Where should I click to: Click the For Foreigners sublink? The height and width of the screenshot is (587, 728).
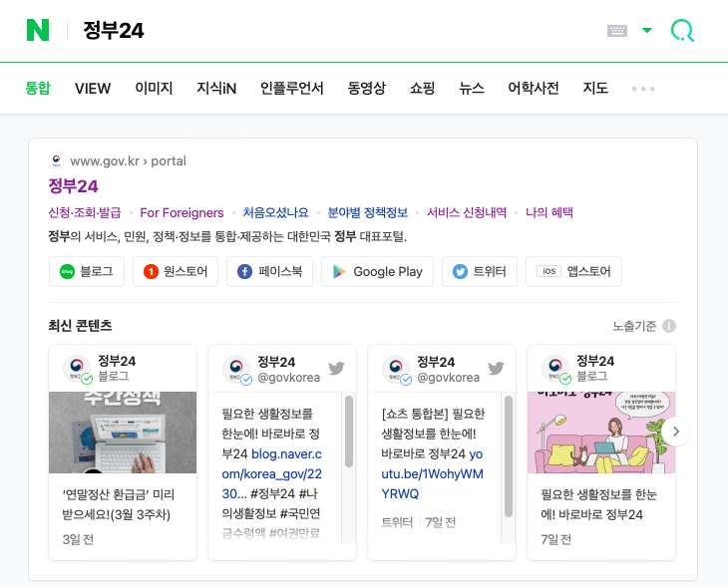click(182, 212)
